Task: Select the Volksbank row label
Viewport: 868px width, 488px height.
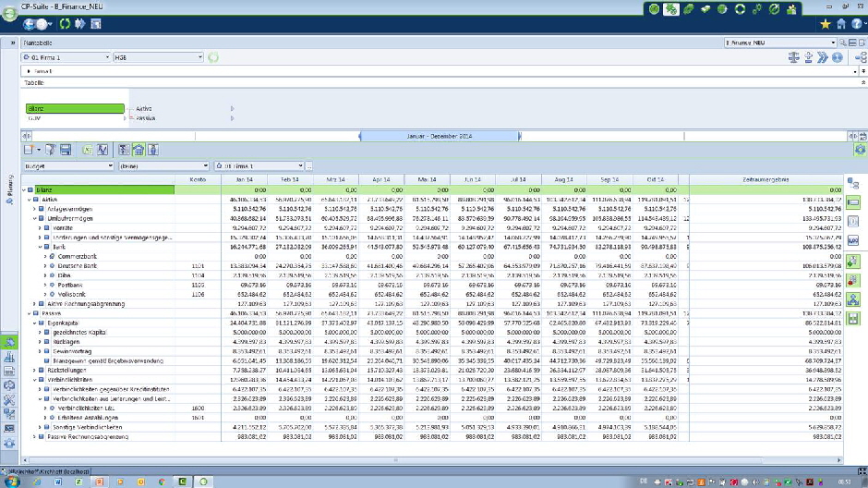Action: [x=71, y=294]
